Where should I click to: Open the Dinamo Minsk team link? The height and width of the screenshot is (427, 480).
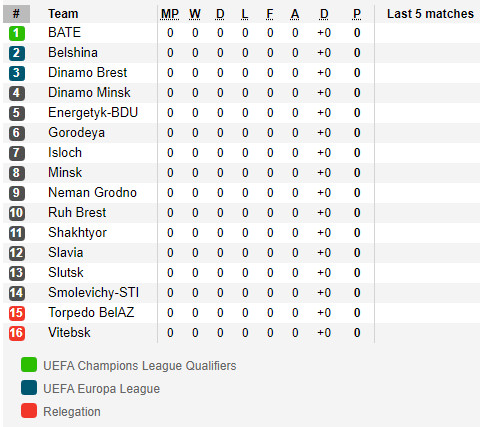pos(89,92)
